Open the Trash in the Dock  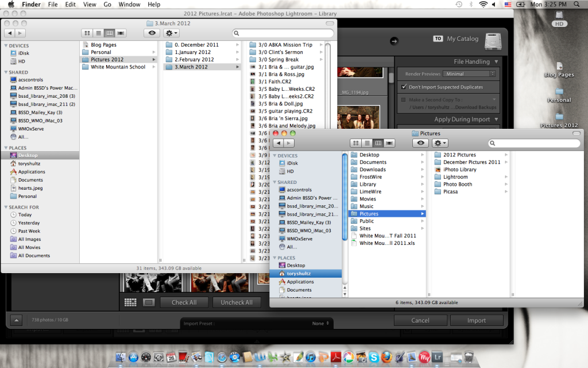[469, 357]
